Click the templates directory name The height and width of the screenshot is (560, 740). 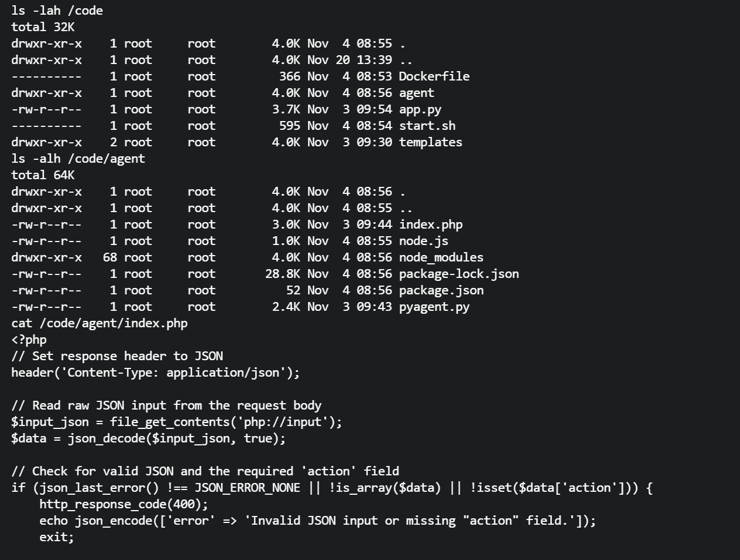coord(430,142)
